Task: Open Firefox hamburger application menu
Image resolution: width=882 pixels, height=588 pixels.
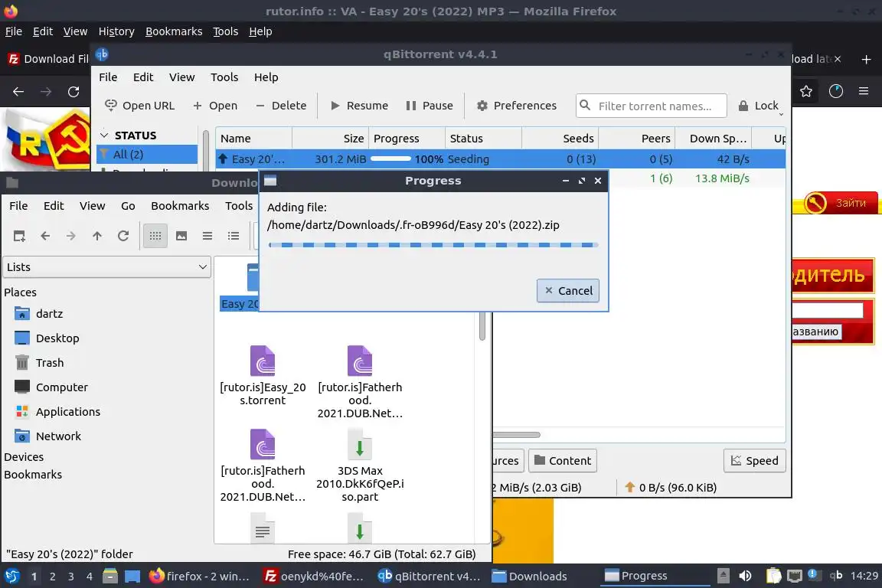Action: pyautogui.click(x=864, y=91)
